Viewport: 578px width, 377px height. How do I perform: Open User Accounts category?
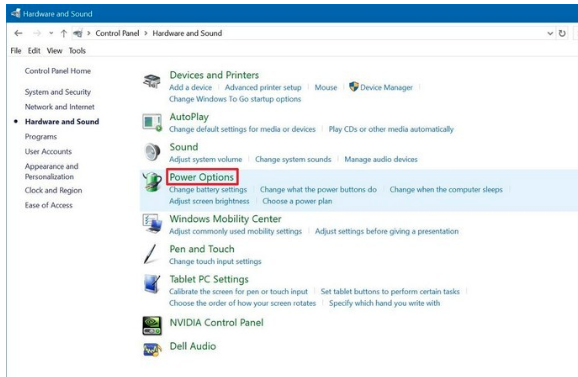[48, 151]
